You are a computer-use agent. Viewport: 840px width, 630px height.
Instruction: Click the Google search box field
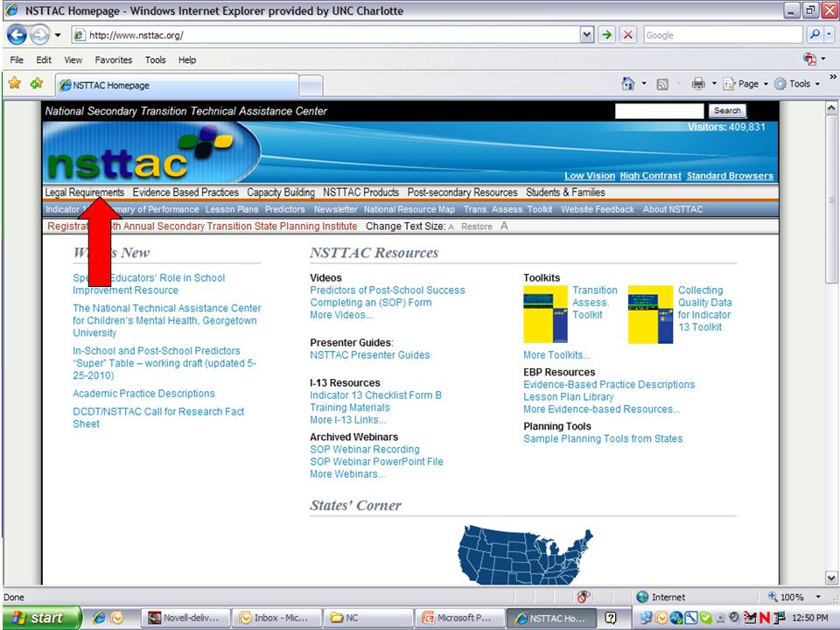(x=724, y=35)
